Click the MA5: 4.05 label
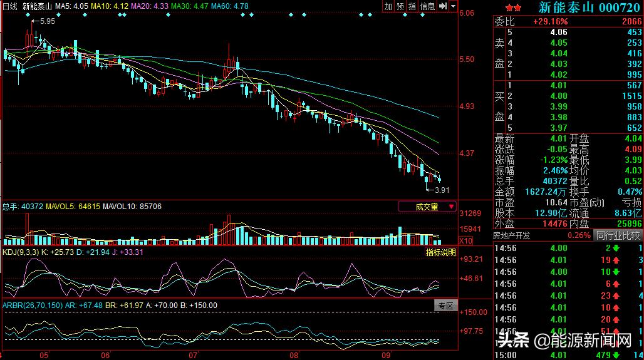 (71, 6)
